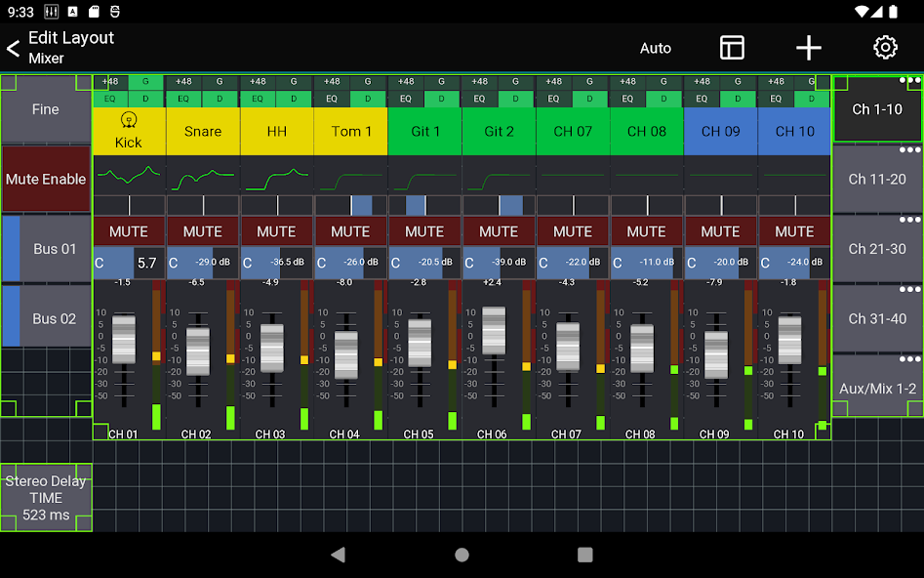The image size is (924, 578).
Task: Add a new element with plus icon
Action: click(x=809, y=48)
